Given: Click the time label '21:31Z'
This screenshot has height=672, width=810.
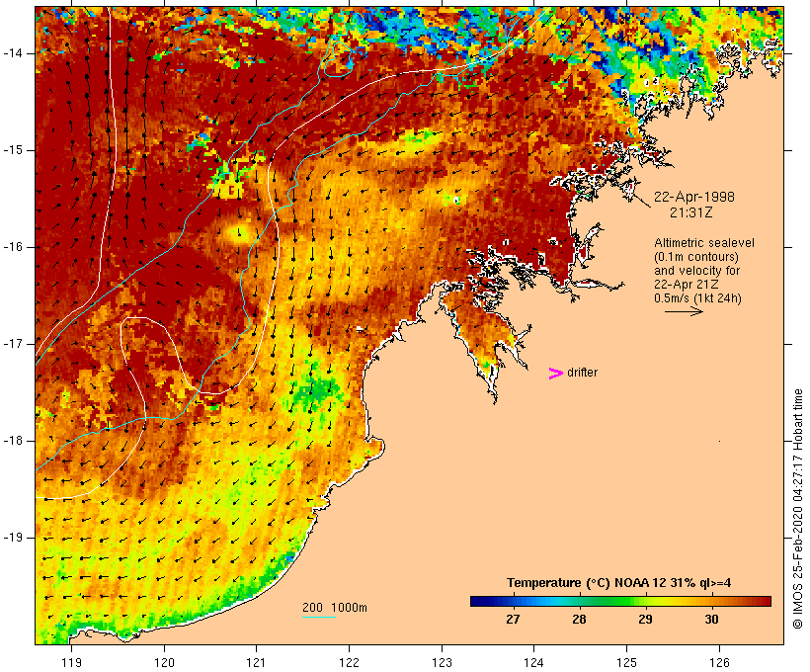Looking at the screenshot, I should click(x=690, y=212).
